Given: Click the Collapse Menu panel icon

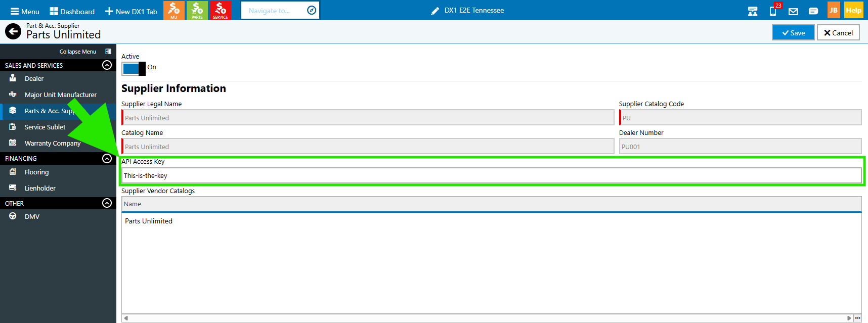Looking at the screenshot, I should (108, 52).
